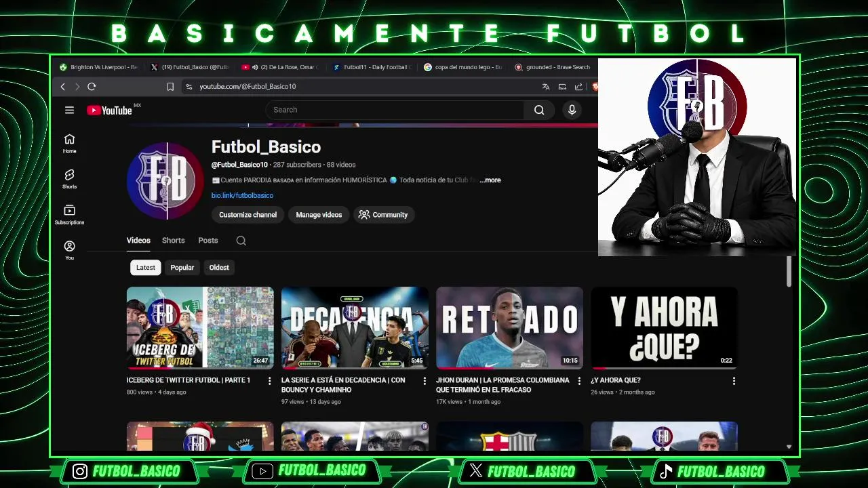Open the You section in sidebar
The height and width of the screenshot is (488, 868).
point(69,250)
